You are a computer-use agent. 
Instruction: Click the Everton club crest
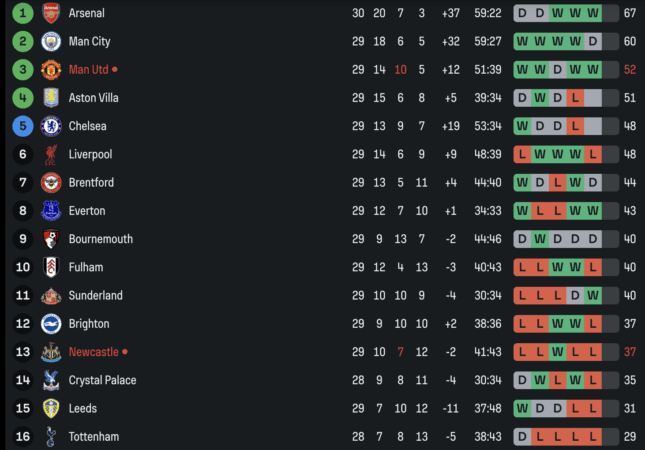tap(51, 211)
